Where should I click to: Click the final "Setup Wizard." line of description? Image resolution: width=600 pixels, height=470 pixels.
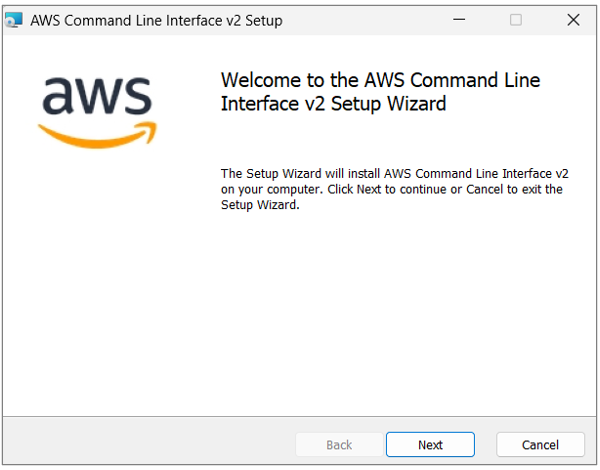(260, 205)
